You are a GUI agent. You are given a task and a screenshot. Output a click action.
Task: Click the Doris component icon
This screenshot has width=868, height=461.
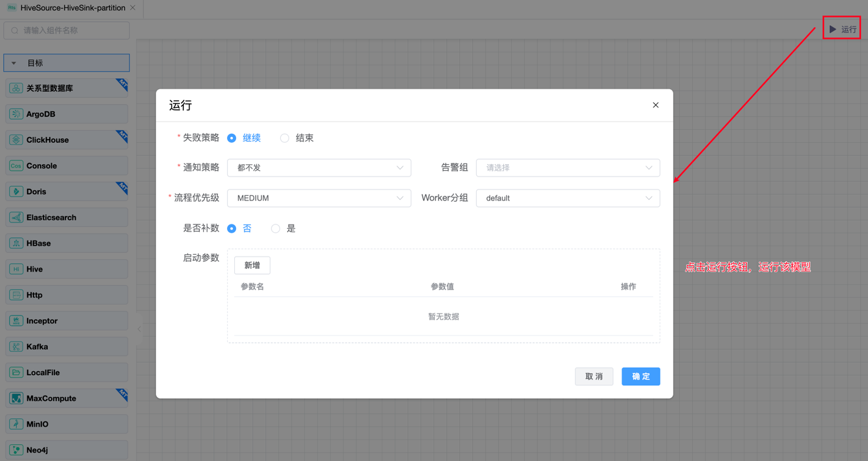click(16, 192)
